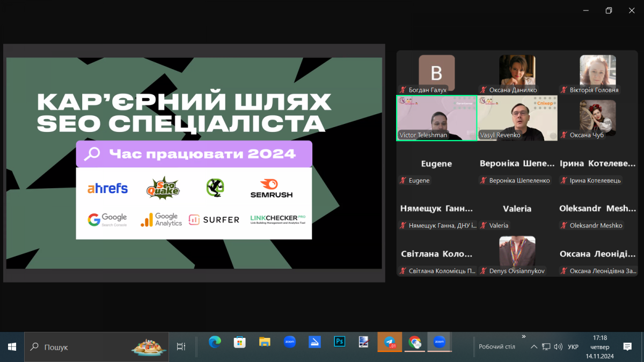The width and height of the screenshot is (644, 362).
Task: Open Microsoft Edge from the taskbar
Action: (x=215, y=342)
